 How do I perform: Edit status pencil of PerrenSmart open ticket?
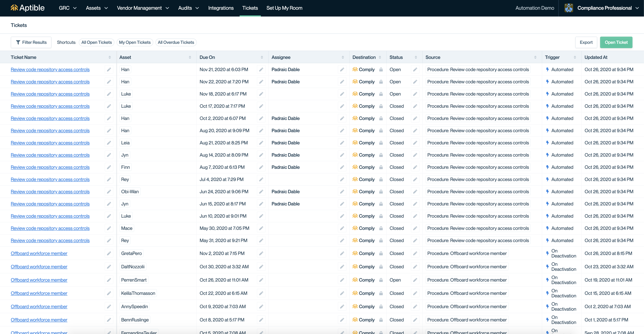pyautogui.click(x=415, y=280)
